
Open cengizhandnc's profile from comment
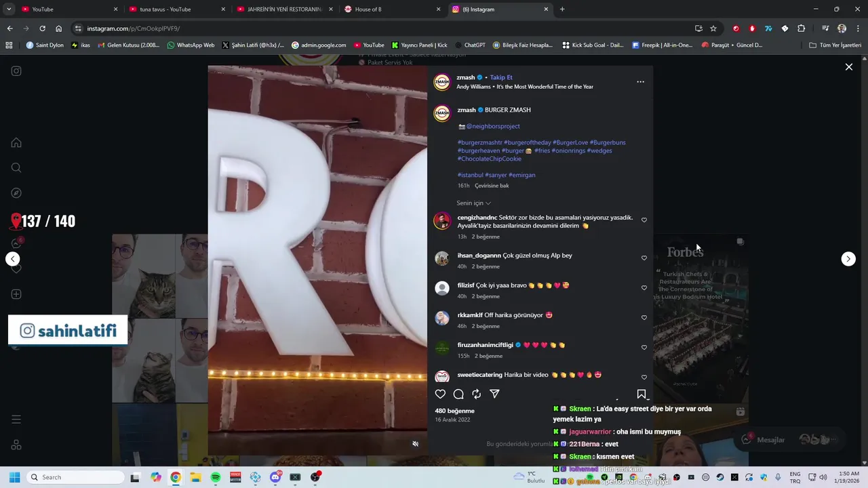click(x=477, y=218)
